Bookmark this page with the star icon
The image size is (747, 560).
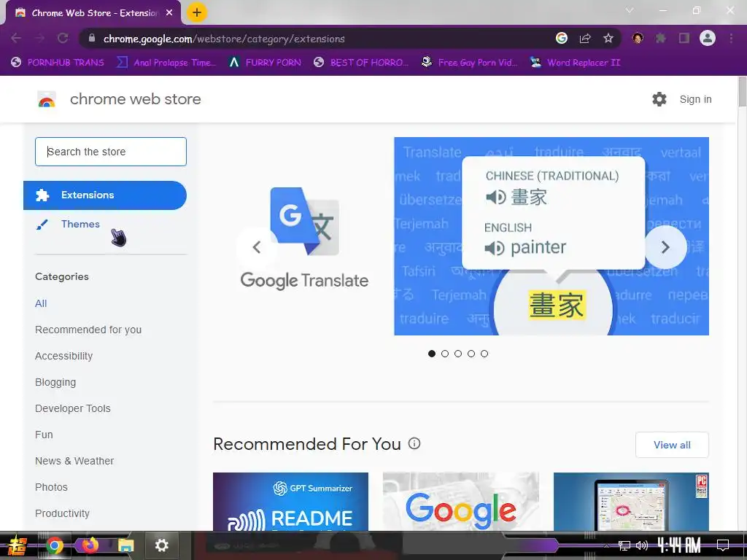608,38
